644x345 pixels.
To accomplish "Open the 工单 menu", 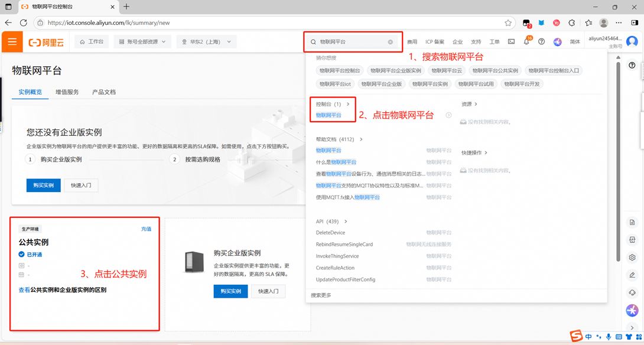I will pos(495,42).
